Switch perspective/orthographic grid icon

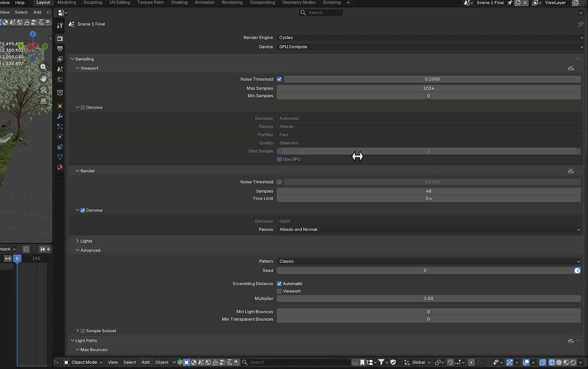coord(44,101)
